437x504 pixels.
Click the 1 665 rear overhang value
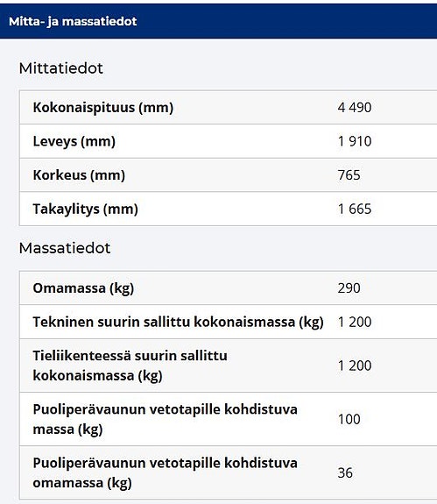355,209
